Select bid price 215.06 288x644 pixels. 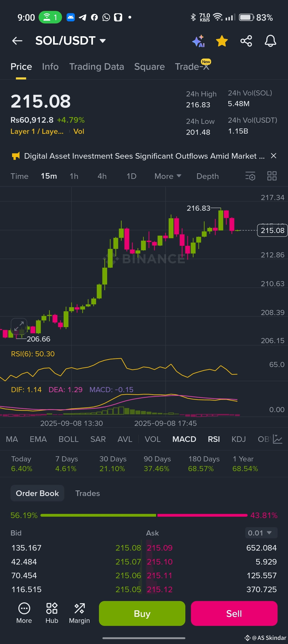[x=128, y=575]
